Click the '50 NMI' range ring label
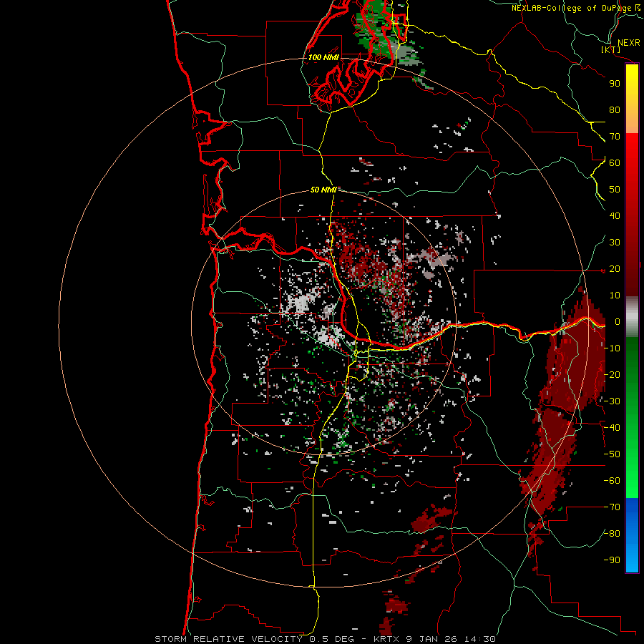 pyautogui.click(x=323, y=190)
